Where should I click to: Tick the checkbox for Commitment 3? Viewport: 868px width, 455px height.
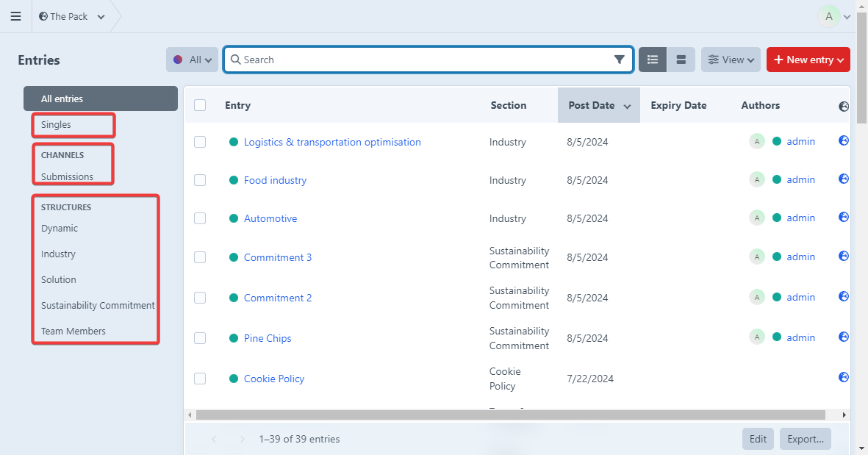pos(200,257)
